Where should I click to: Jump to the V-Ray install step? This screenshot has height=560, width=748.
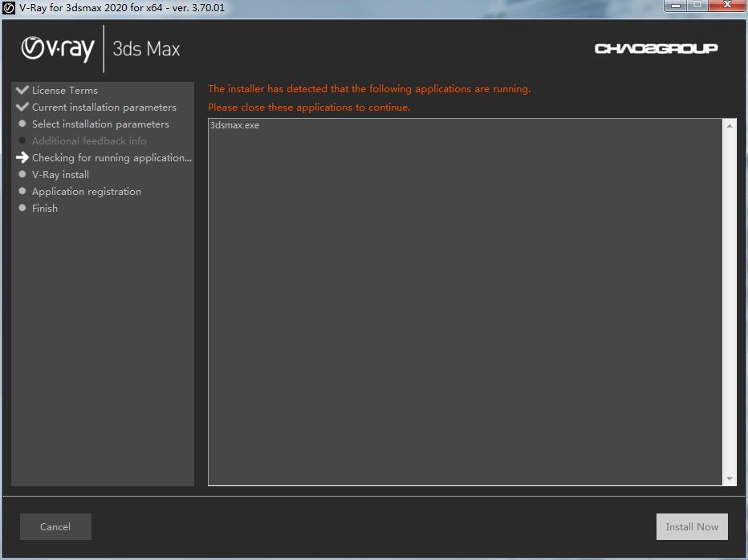[60, 175]
